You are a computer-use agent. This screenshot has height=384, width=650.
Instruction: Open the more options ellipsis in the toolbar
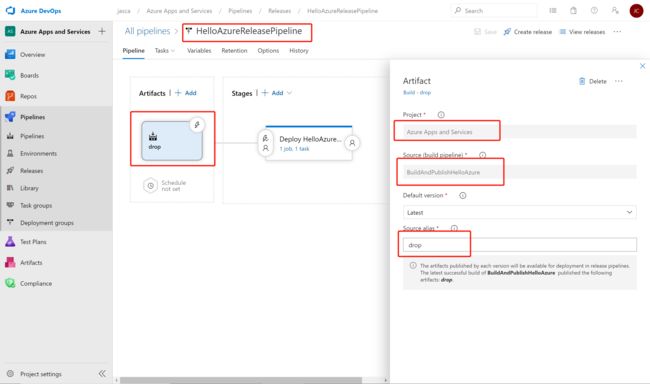[617, 32]
